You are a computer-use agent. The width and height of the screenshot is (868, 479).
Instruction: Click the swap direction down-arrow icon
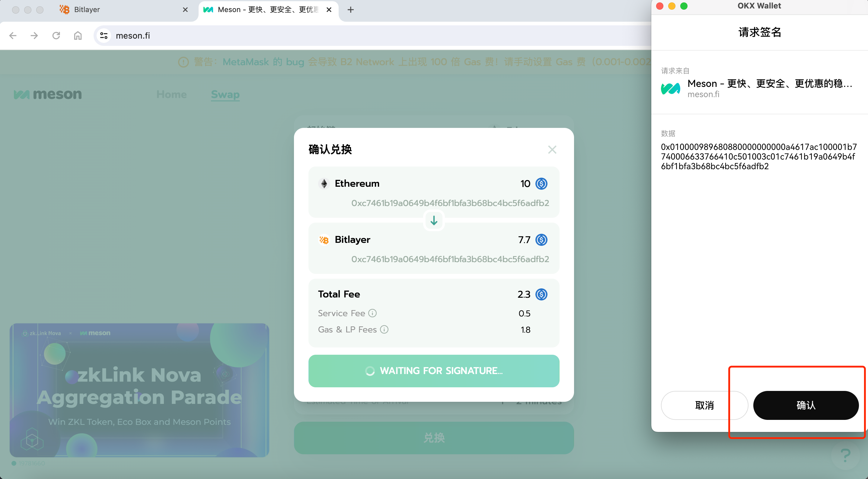(x=434, y=220)
